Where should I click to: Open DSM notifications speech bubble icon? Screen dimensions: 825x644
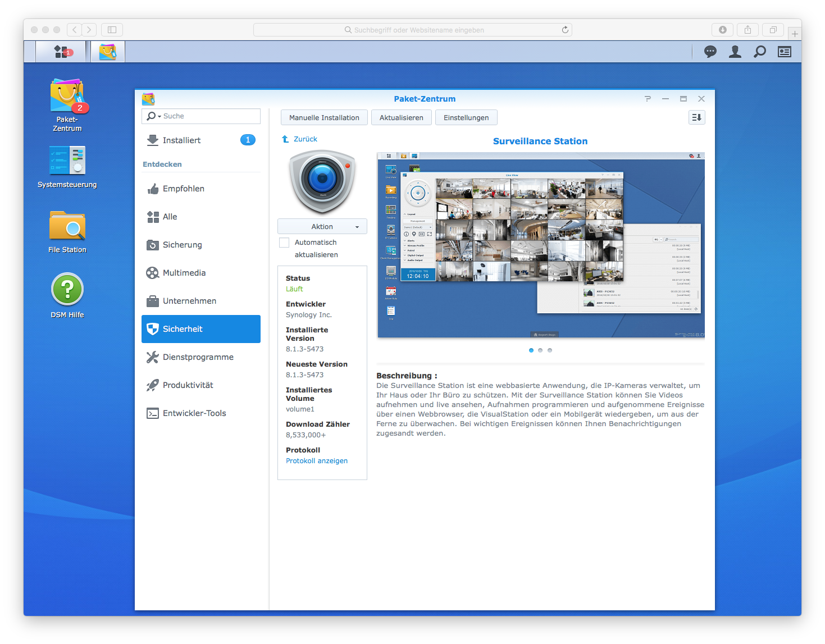coord(710,52)
